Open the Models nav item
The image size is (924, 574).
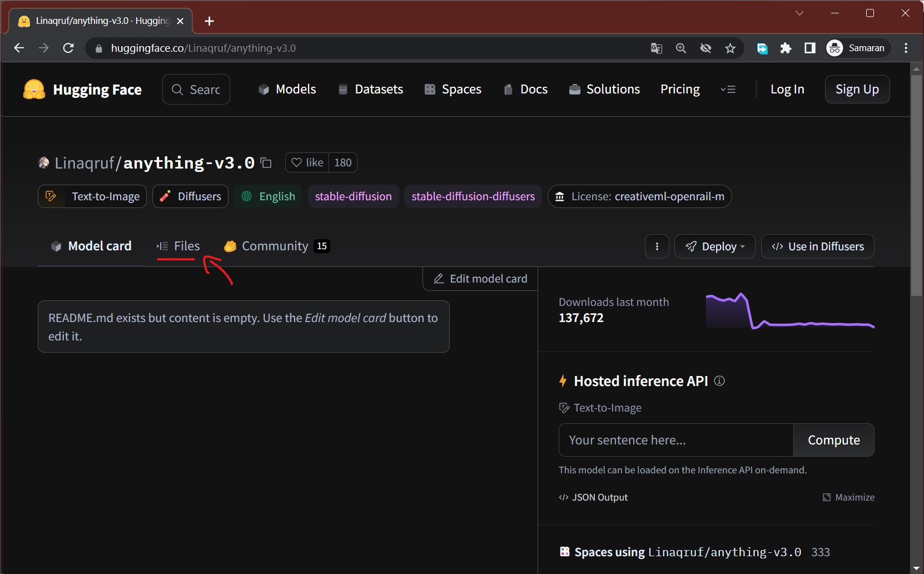coord(287,89)
